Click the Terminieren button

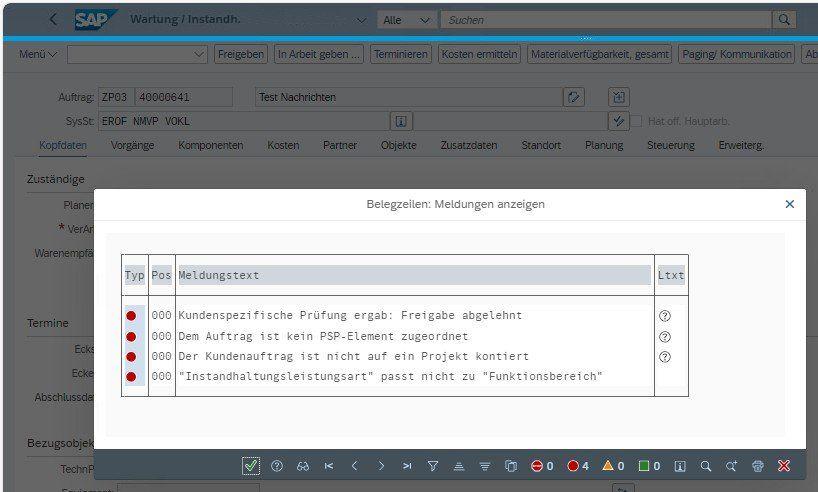(401, 54)
